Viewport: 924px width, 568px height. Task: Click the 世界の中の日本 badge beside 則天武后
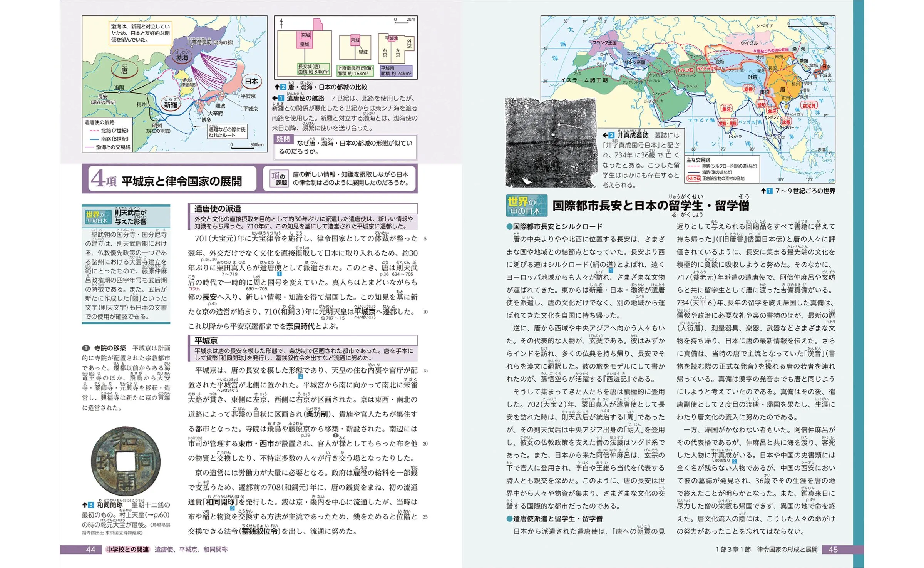click(98, 217)
